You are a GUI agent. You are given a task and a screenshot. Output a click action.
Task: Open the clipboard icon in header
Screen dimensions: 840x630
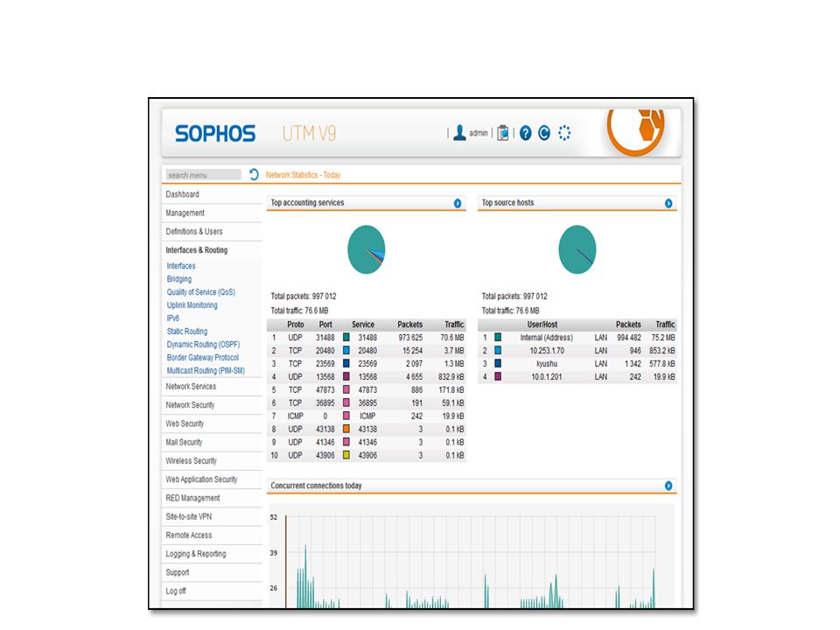coord(502,133)
